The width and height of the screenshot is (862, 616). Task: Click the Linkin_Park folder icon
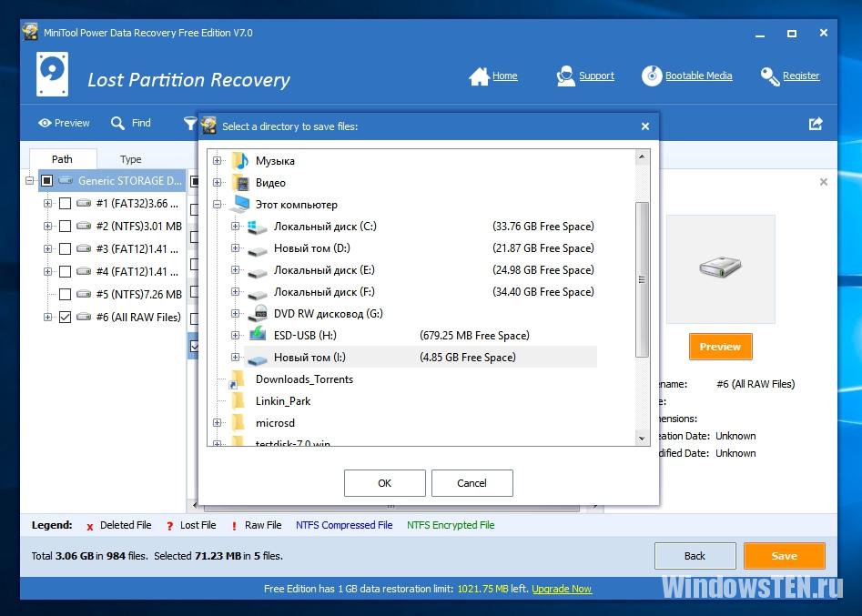coord(239,400)
